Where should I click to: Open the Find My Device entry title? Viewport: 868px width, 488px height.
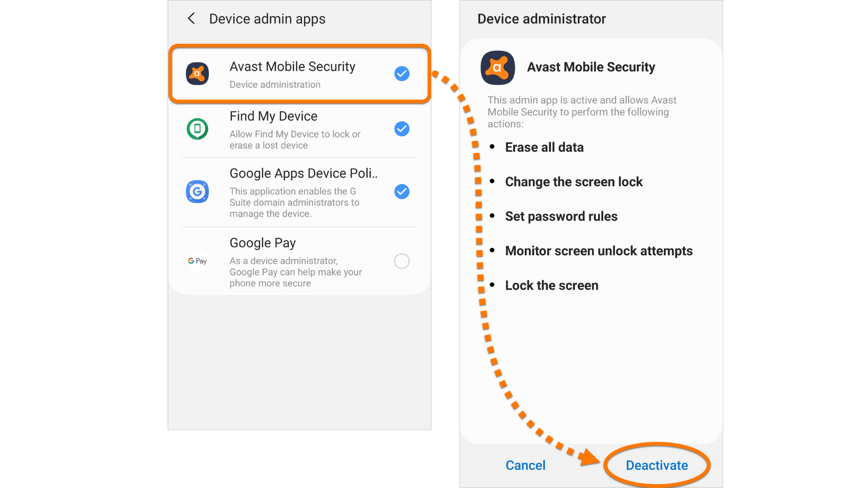coord(274,116)
